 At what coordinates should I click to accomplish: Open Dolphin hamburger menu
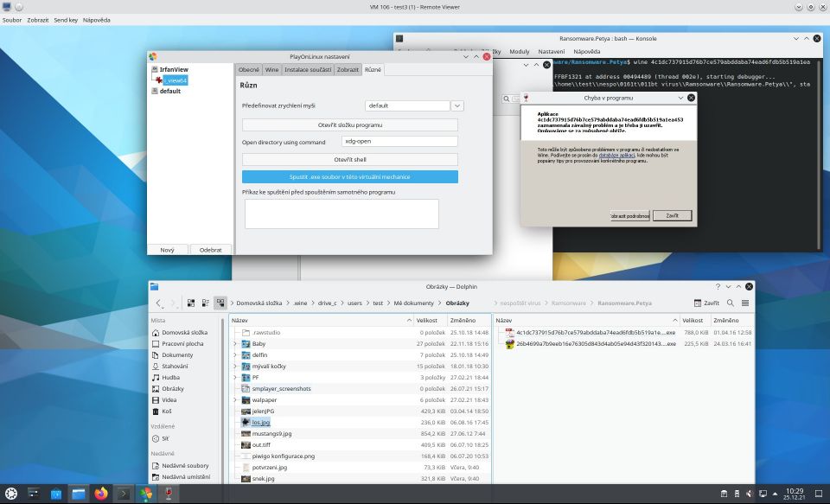pos(744,303)
